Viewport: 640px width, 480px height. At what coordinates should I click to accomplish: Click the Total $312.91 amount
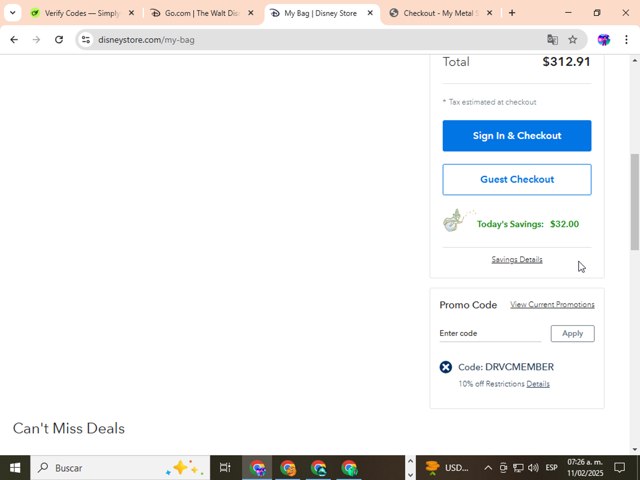[566, 62]
